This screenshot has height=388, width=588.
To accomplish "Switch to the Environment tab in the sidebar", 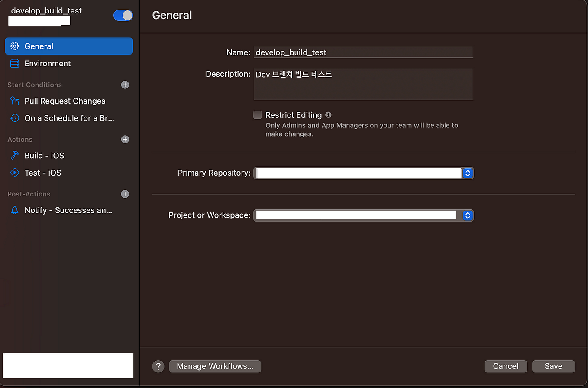I will tap(48, 63).
